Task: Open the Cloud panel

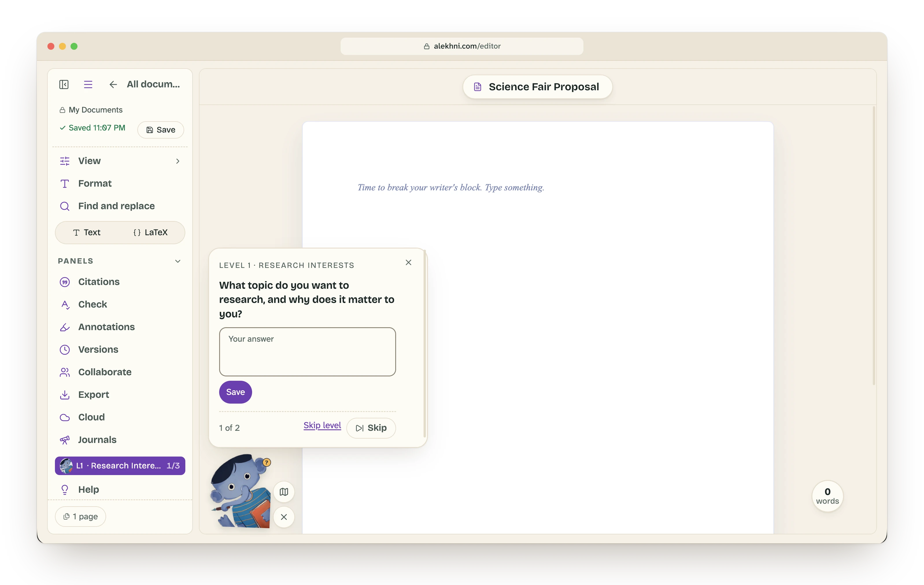Action: (120, 417)
